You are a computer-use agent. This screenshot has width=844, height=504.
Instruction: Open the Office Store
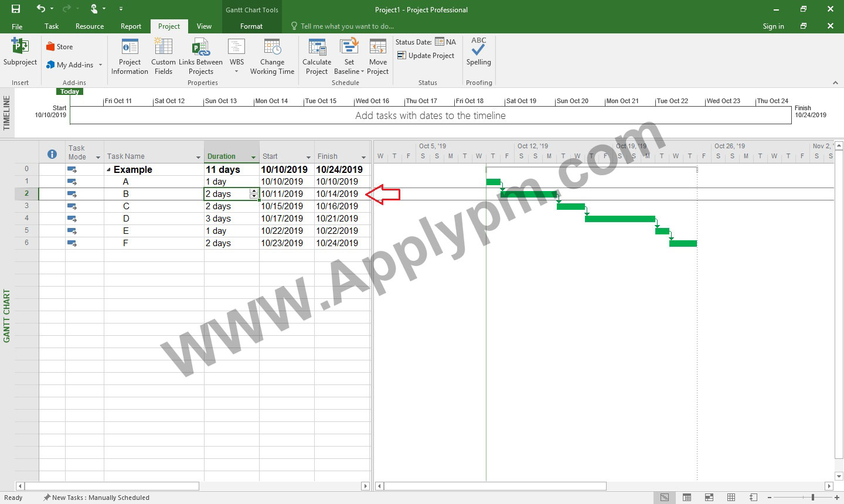coord(60,47)
